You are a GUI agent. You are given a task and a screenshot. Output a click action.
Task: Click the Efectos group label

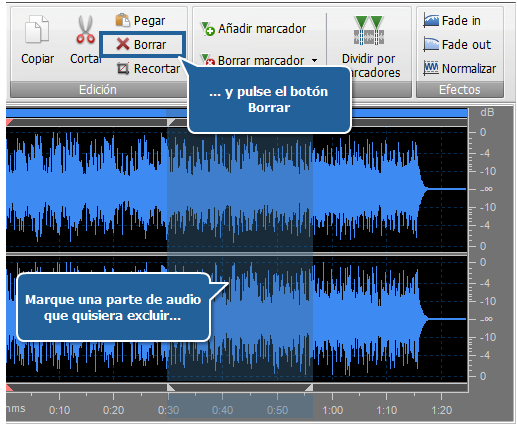point(460,89)
